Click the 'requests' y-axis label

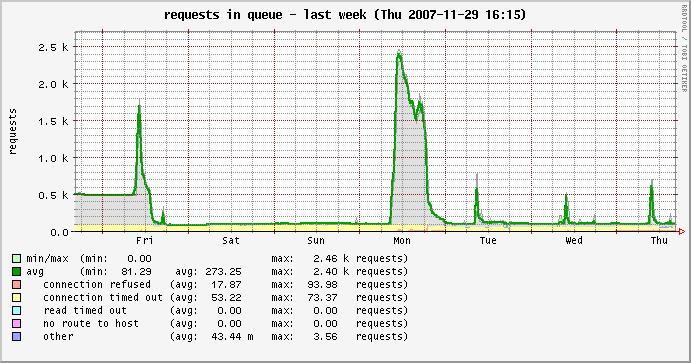click(x=12, y=132)
